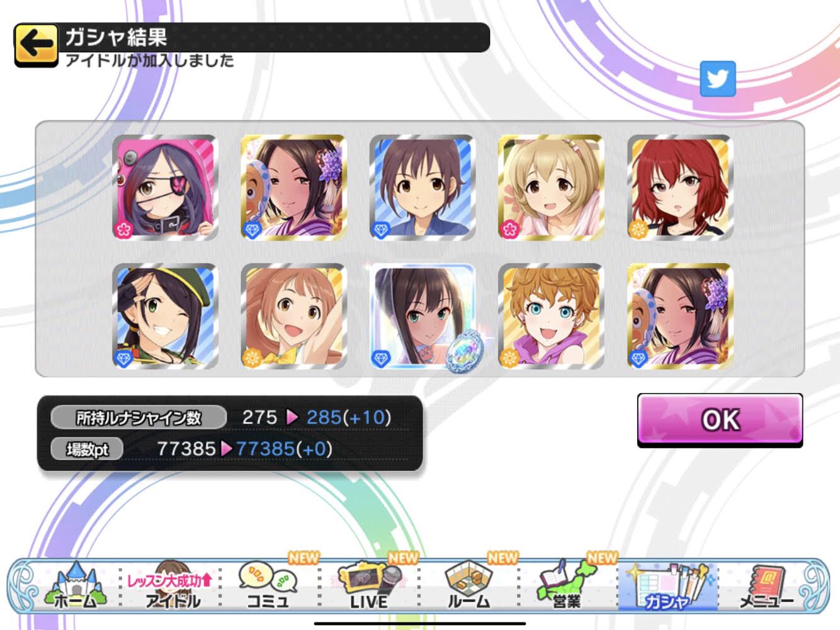Open the コミュ speech bubbles icon
Viewport: 840px width, 630px height.
click(x=268, y=585)
